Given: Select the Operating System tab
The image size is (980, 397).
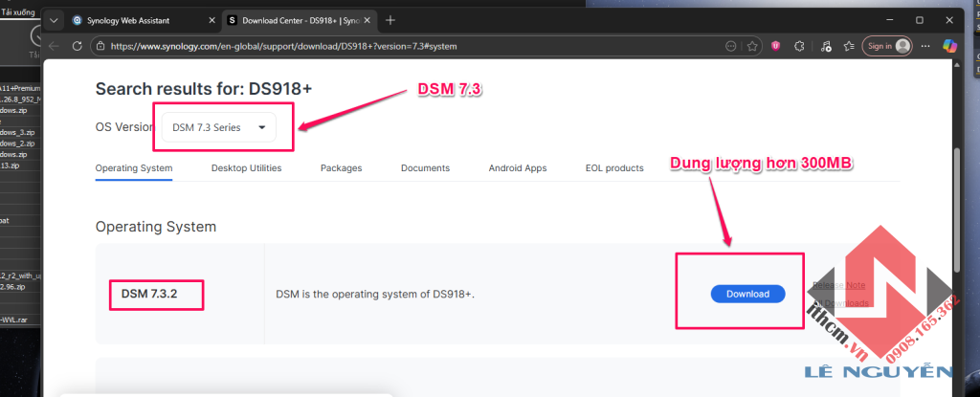Looking at the screenshot, I should [x=134, y=168].
